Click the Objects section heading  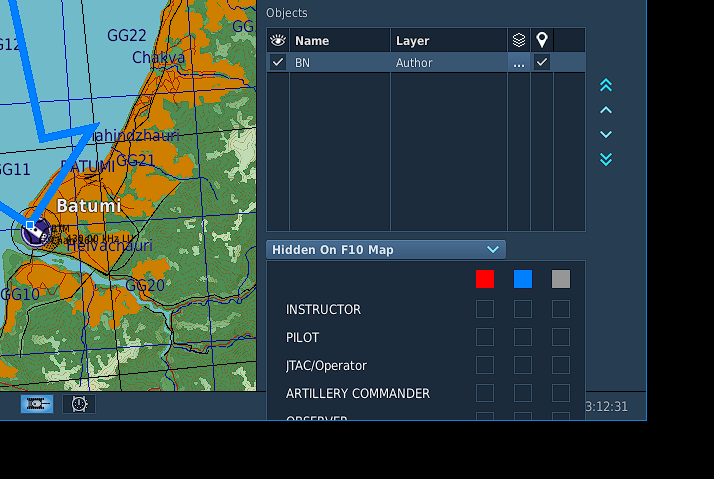tap(286, 13)
